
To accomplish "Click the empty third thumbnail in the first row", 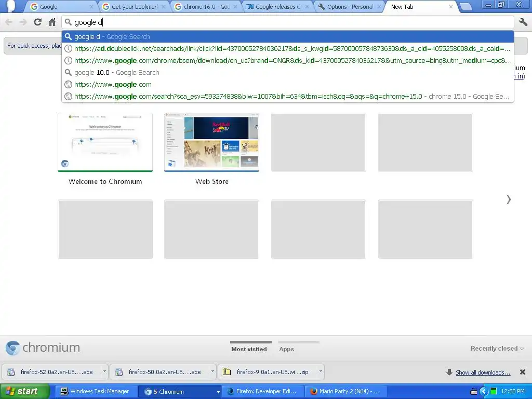I will [318, 142].
